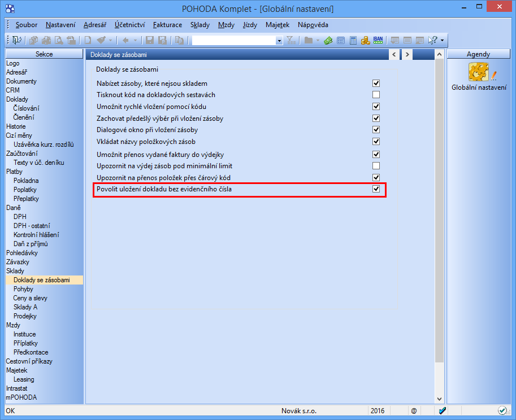Click the help cursor question-mark icon
516x420 pixels.
[x=433, y=41]
